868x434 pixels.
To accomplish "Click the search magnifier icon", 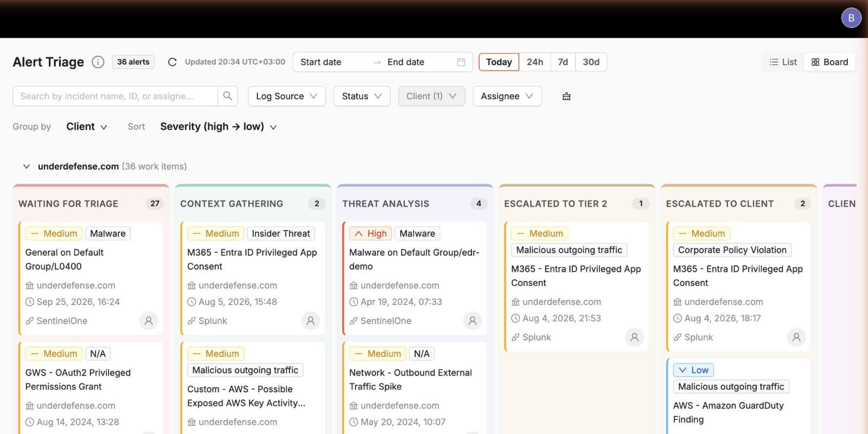I will point(228,96).
